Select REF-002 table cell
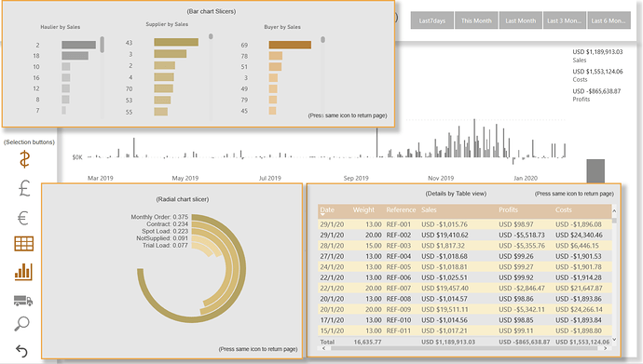643x364 pixels. click(x=398, y=235)
